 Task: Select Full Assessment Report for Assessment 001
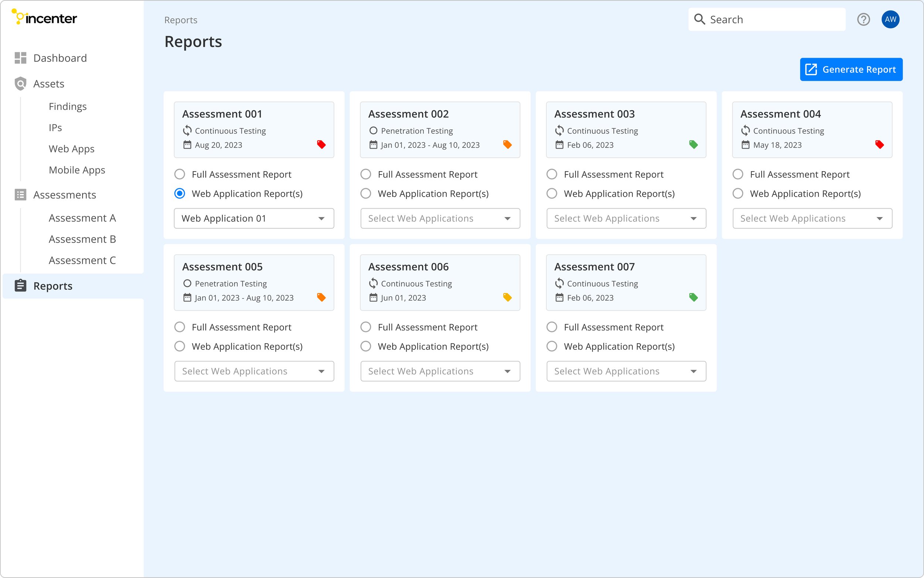coord(180,174)
